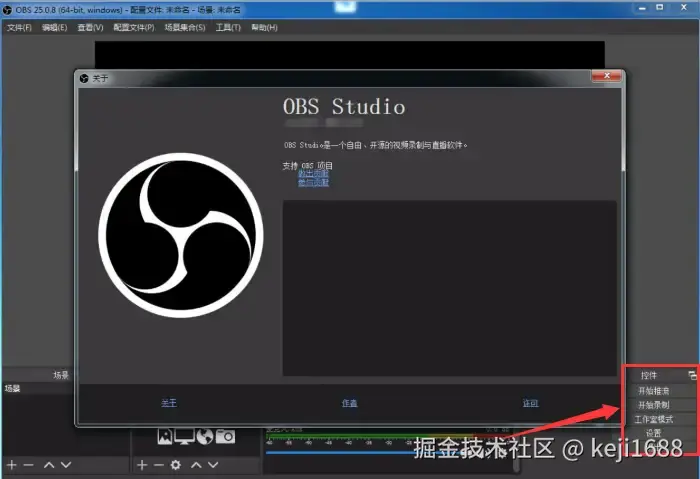The width and height of the screenshot is (700, 479).
Task: Click the 'OBS Studio是一个自由' description text
Action: coord(375,145)
